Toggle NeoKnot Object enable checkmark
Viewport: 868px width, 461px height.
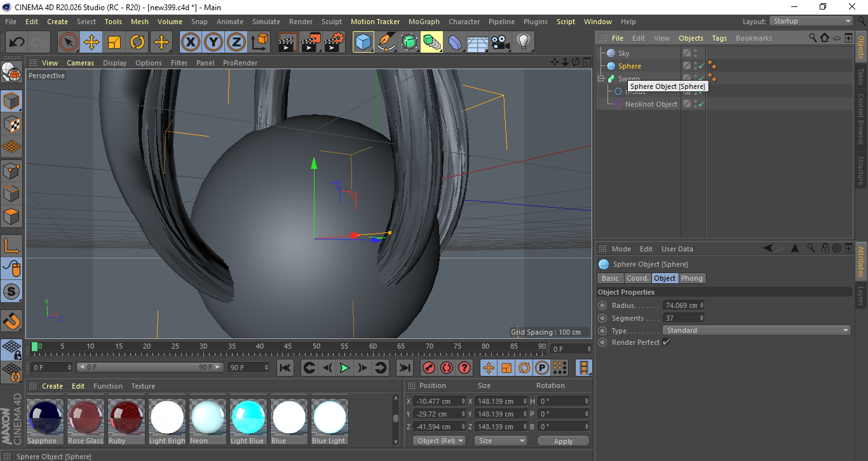pos(701,104)
